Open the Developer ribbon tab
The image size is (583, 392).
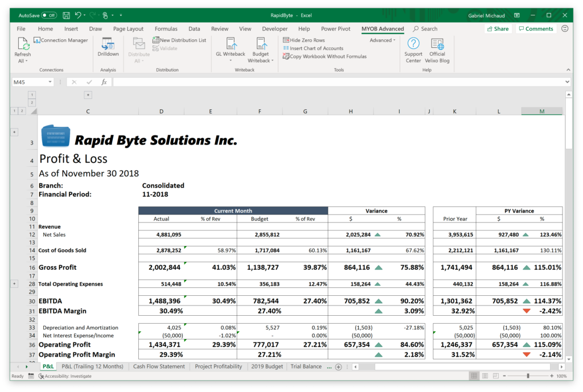click(x=274, y=28)
